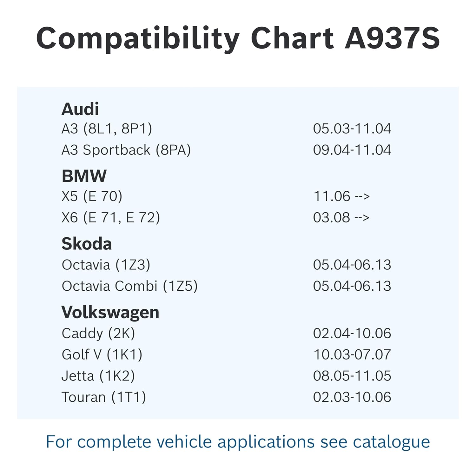Screen dimensions: 476x476
Task: Click the complete vehicle applications catalogue note
Action: click(x=238, y=442)
